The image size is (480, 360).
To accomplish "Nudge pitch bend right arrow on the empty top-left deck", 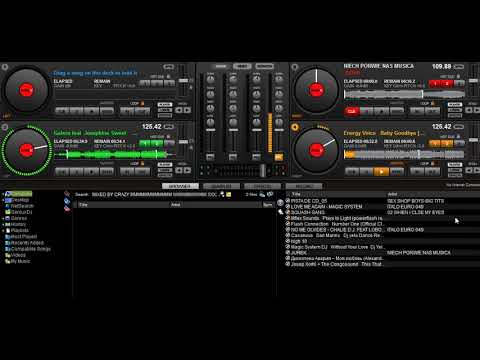I will tap(188, 110).
